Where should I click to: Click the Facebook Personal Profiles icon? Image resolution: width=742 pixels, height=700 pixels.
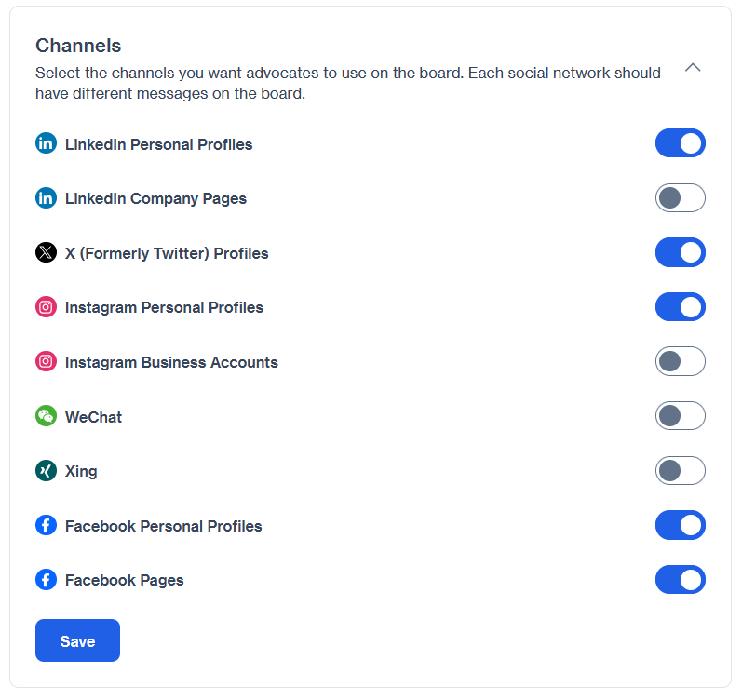[46, 525]
